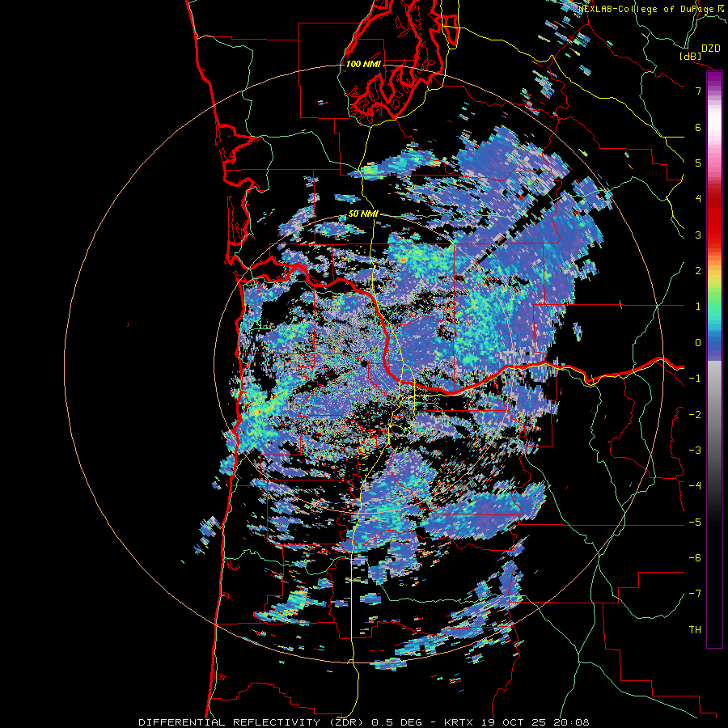Click the "7" value on the dB scale
The width and height of the screenshot is (728, 728).
pyautogui.click(x=698, y=91)
